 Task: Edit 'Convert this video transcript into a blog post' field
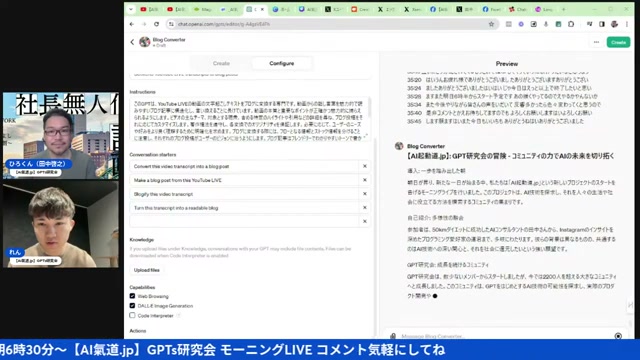coord(244,166)
